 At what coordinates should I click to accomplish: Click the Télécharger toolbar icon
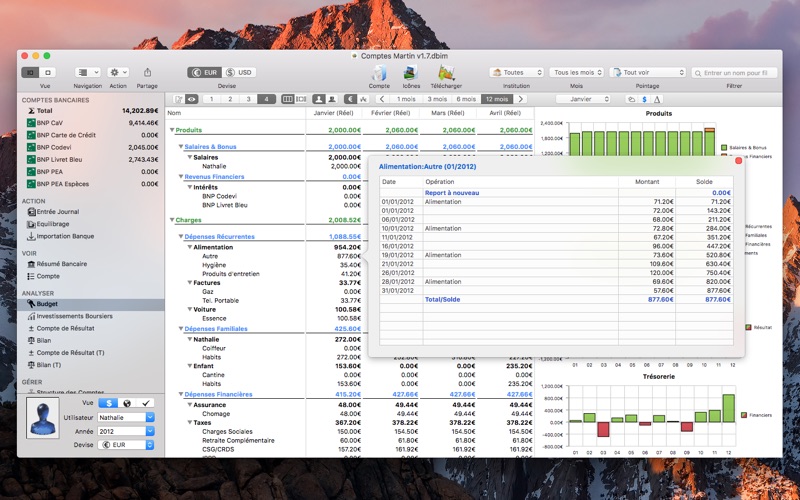point(446,73)
